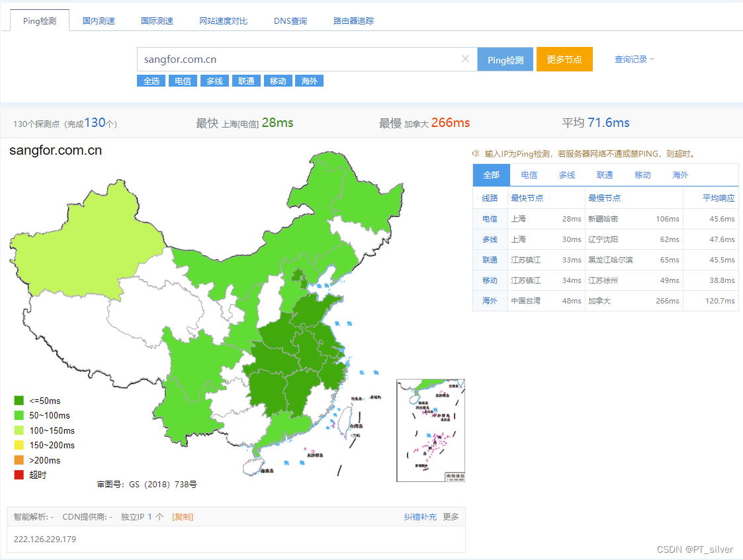The width and height of the screenshot is (743, 560).
Task: Toggle the 海外 filter below search box
Action: coord(310,81)
